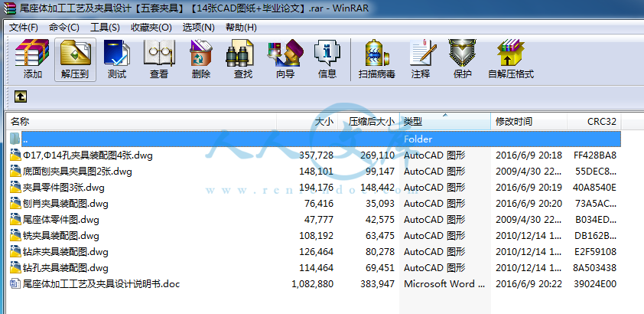The height and width of the screenshot is (314, 644).
Task: Click the Microsoft Word type cell
Action: [x=444, y=284]
